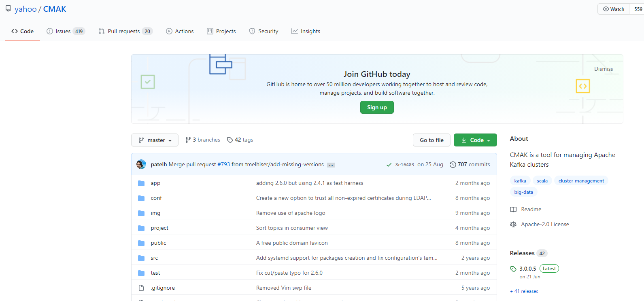Click the app folder icon
This screenshot has width=644, height=301.
[x=141, y=183]
